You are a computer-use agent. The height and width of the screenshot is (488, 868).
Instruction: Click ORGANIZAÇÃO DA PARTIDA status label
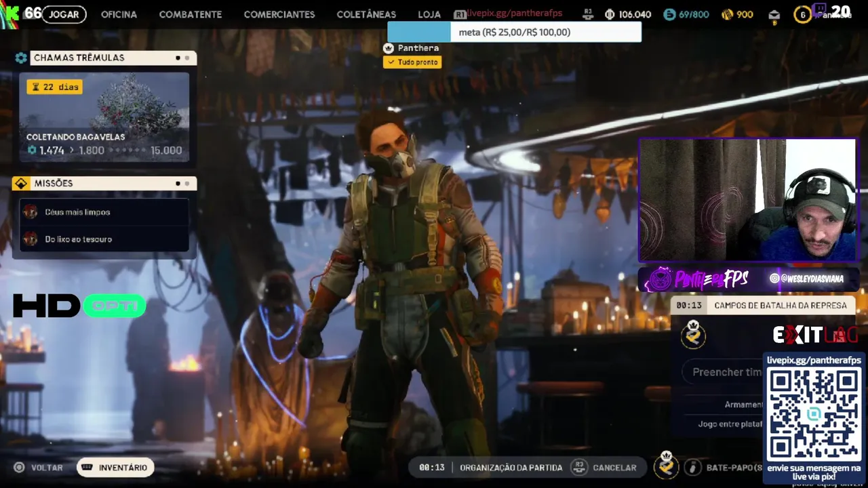[511, 468]
